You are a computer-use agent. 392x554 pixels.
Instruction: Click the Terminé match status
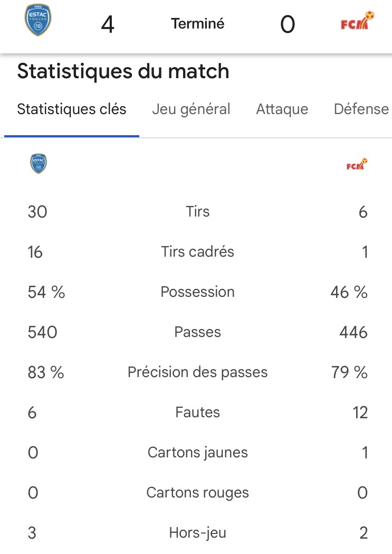tap(198, 24)
